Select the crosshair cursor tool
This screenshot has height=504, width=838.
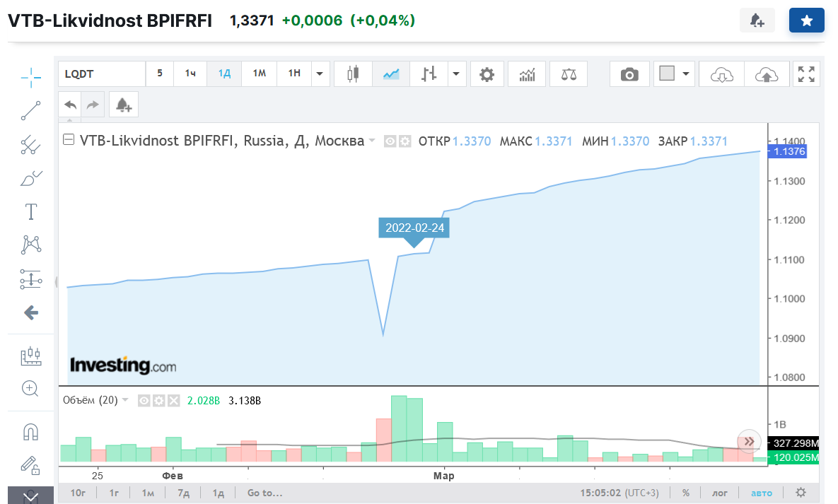(31, 78)
